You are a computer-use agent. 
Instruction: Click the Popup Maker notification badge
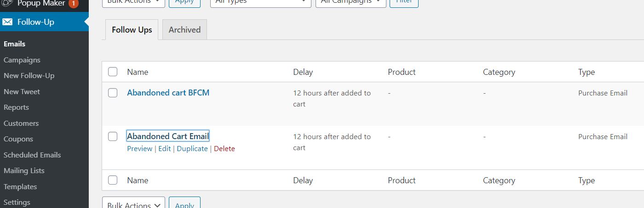[74, 3]
